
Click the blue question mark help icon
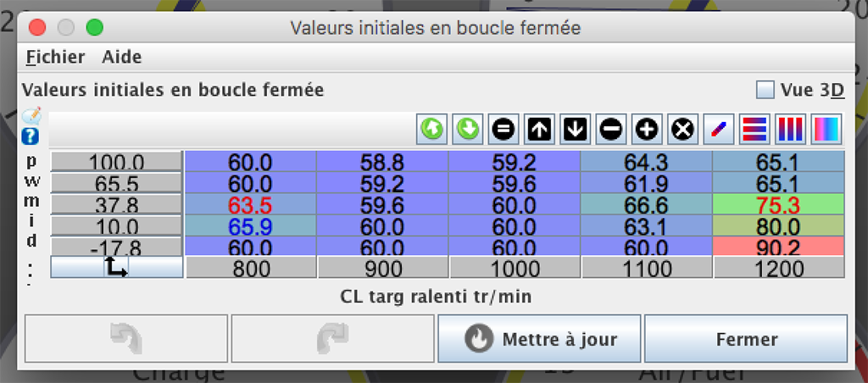coord(31,136)
